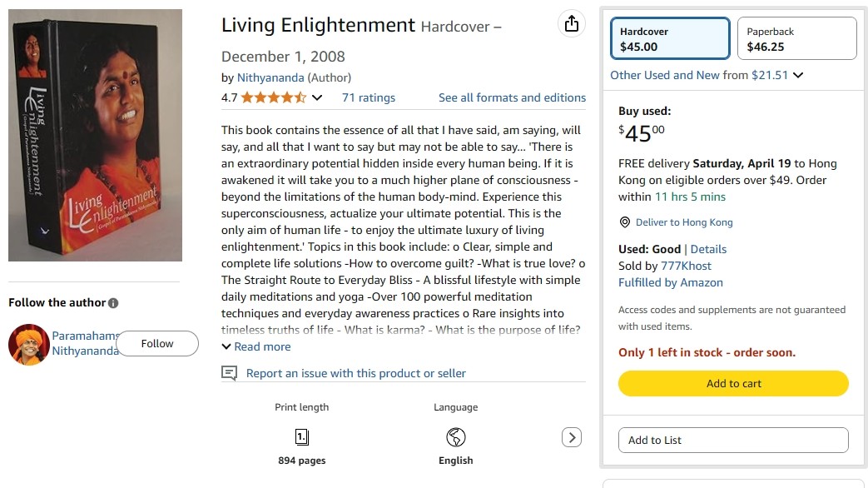Open the rating breakdown dropdown arrow

(317, 98)
